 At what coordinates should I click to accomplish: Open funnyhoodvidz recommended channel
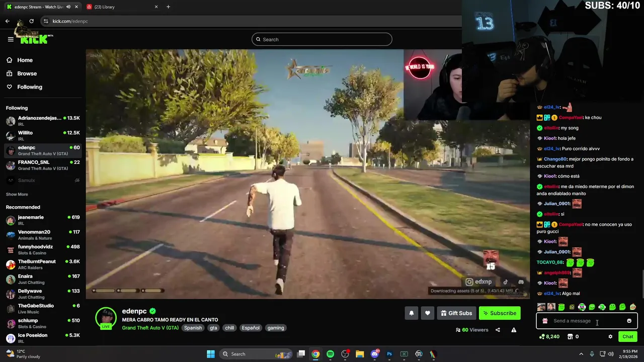[x=43, y=249]
